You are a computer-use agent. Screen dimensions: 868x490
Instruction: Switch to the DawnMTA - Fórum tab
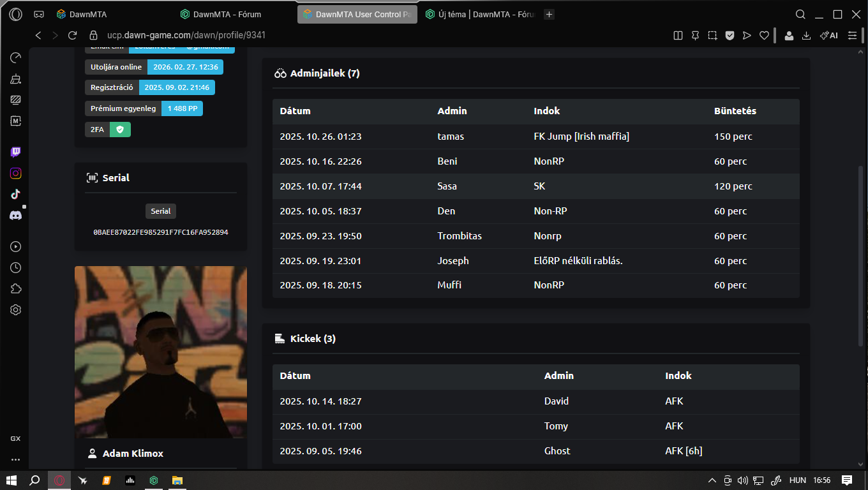227,14
